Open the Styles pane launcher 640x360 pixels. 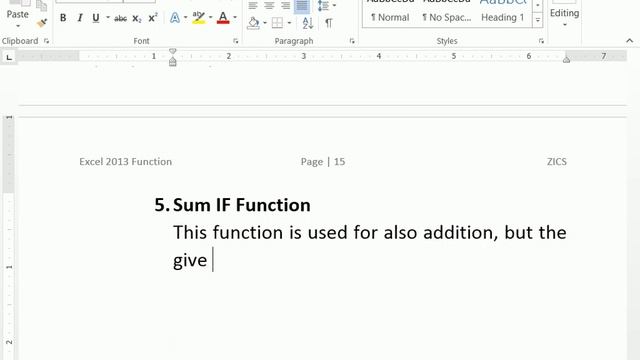point(541,41)
